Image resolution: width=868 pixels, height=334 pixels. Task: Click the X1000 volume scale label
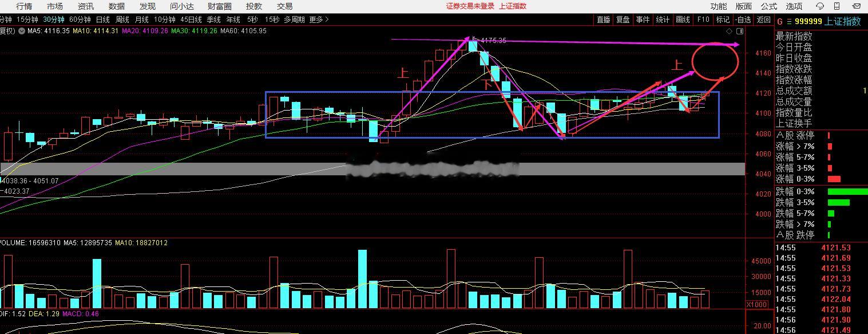click(757, 304)
